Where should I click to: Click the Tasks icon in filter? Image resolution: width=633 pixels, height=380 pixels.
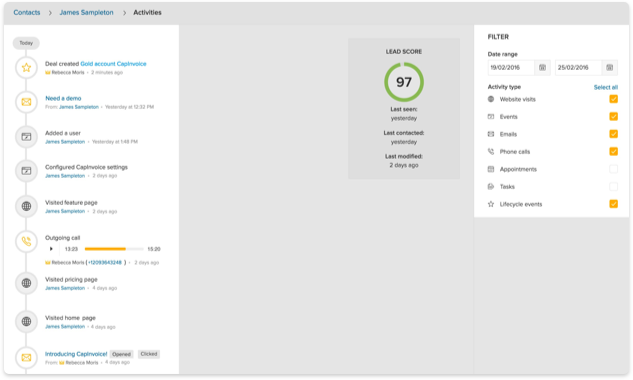491,187
